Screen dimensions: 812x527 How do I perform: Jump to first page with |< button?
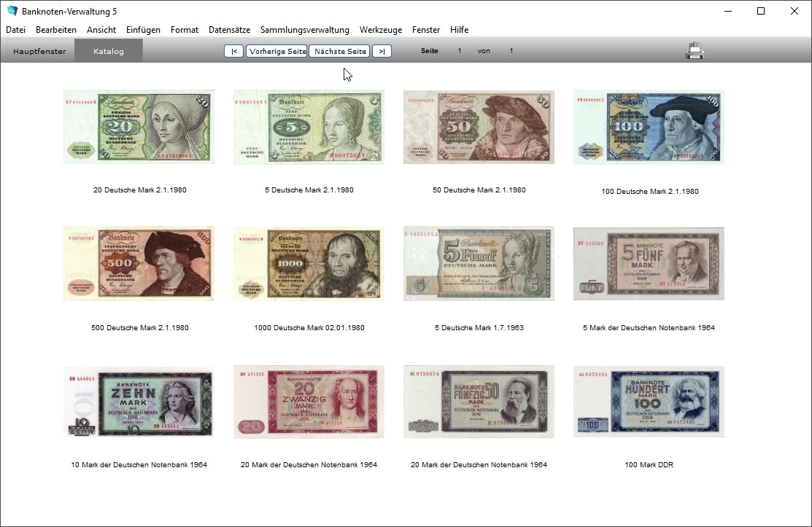tap(233, 51)
